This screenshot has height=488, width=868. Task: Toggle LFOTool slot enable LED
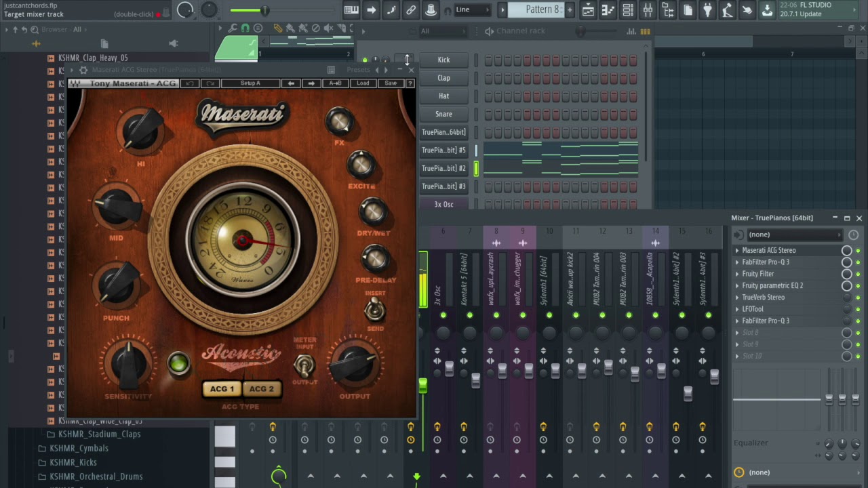(858, 309)
